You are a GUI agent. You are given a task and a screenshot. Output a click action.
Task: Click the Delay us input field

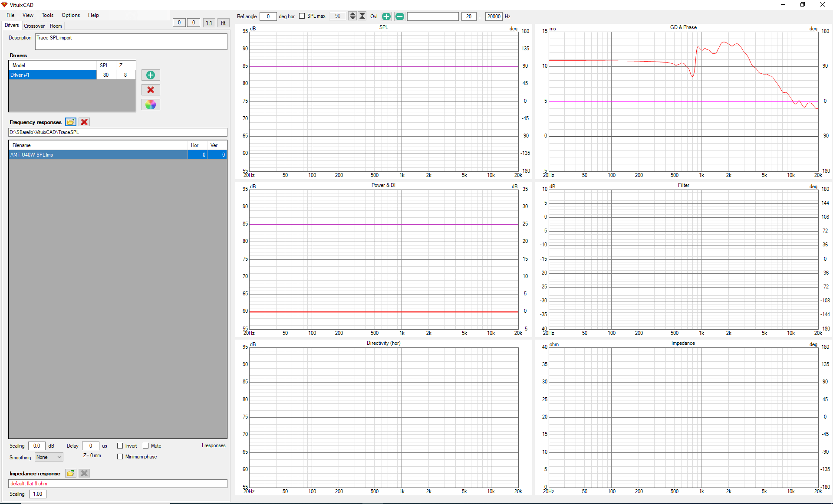[91, 446]
